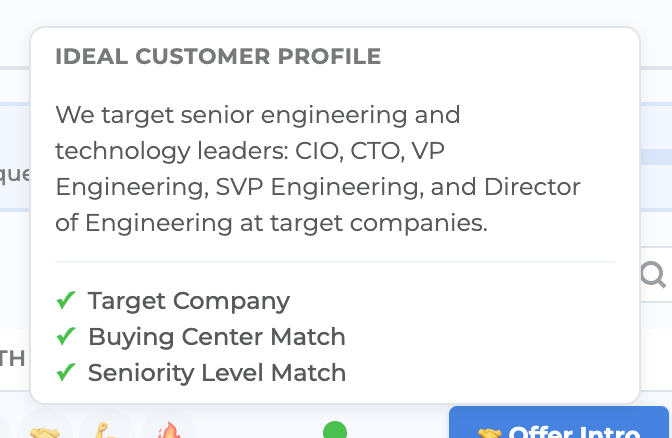The height and width of the screenshot is (438, 672).
Task: Click green checkmark beside Seniority Level Match
Action: click(66, 373)
